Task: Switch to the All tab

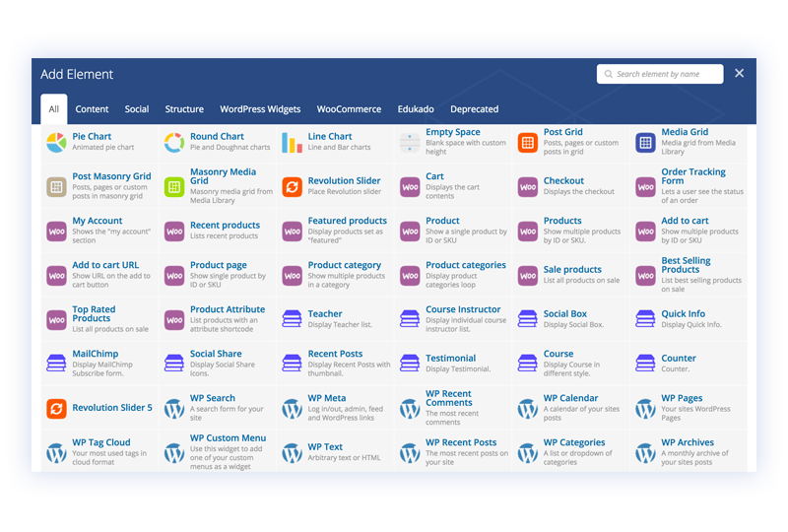Action: coord(54,109)
